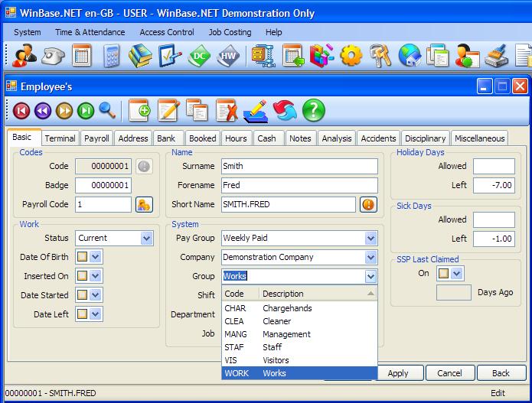Viewport: 532px width, 403px height.
Task: Click the refresh swirl arrows icon
Action: tap(285, 110)
